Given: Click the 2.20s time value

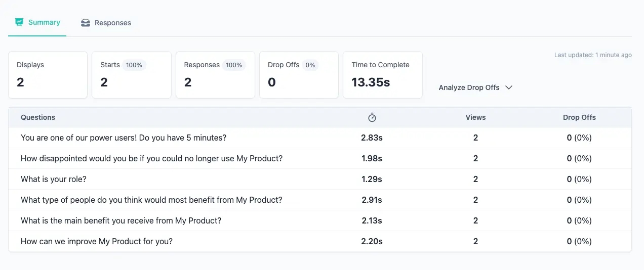Looking at the screenshot, I should coord(372,241).
